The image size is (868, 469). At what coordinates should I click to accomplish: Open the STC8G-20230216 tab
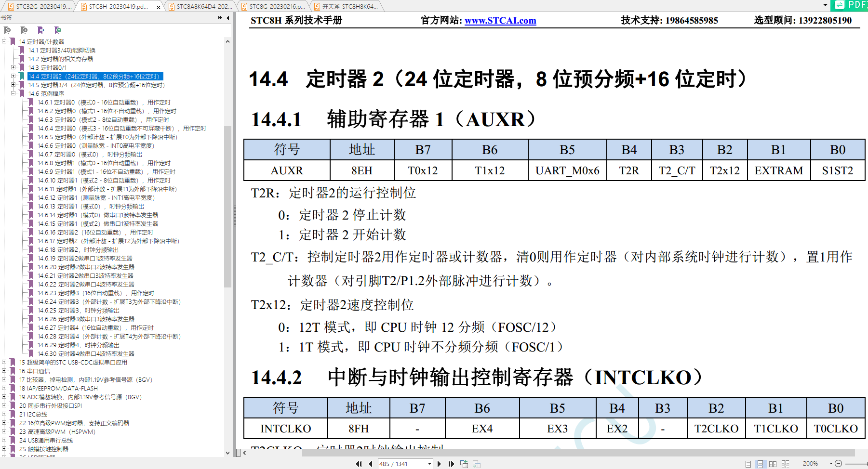(x=273, y=6)
